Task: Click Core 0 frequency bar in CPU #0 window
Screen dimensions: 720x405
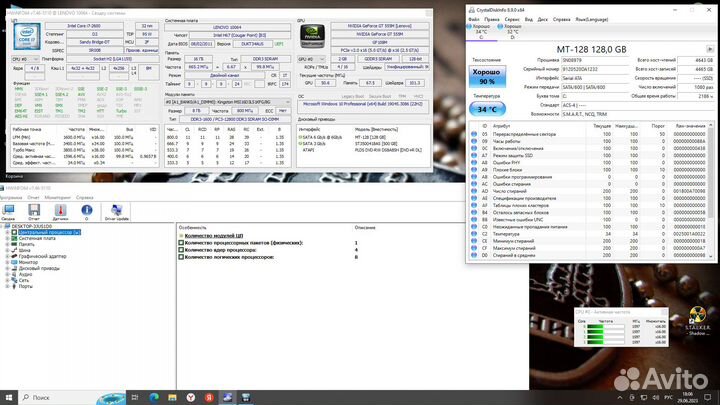Action: [605, 326]
